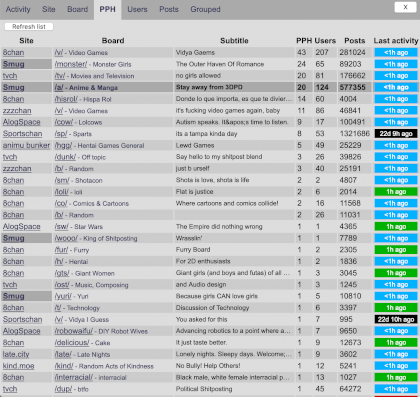Select subtitle 'No Bully! Help Others!'
This screenshot has width=420, height=397.
208,366
